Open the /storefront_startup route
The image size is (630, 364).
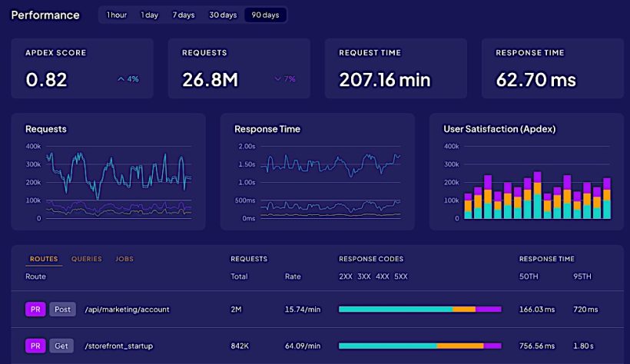[119, 346]
